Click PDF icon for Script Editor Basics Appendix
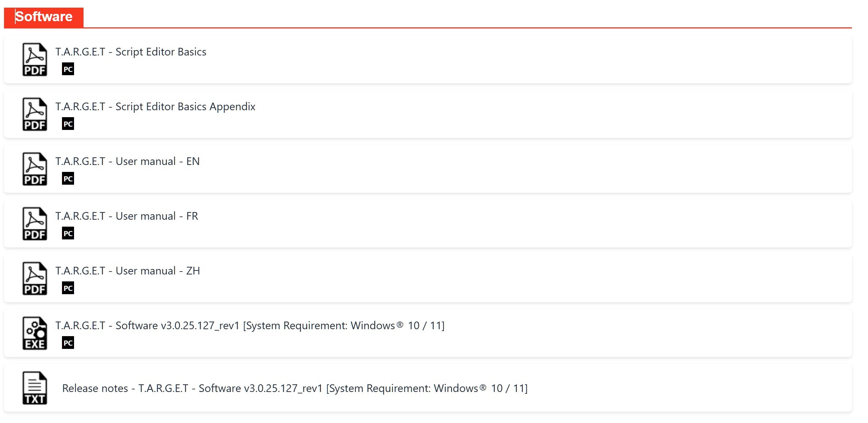 click(35, 114)
